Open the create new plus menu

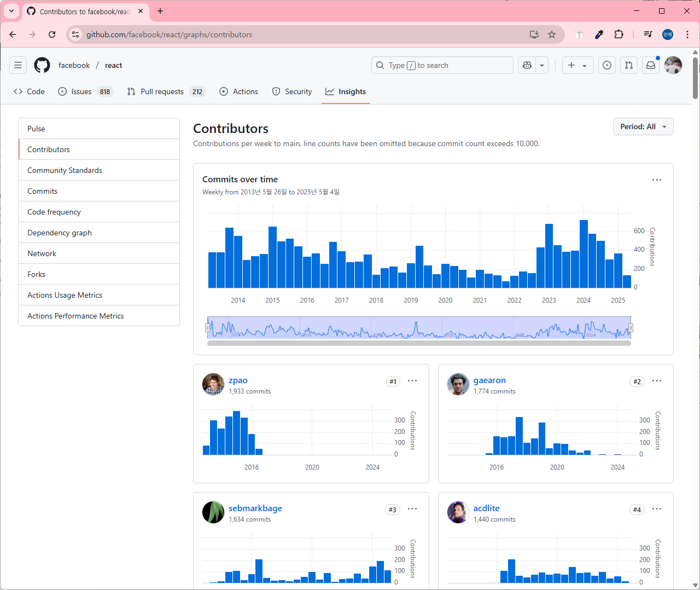(578, 65)
